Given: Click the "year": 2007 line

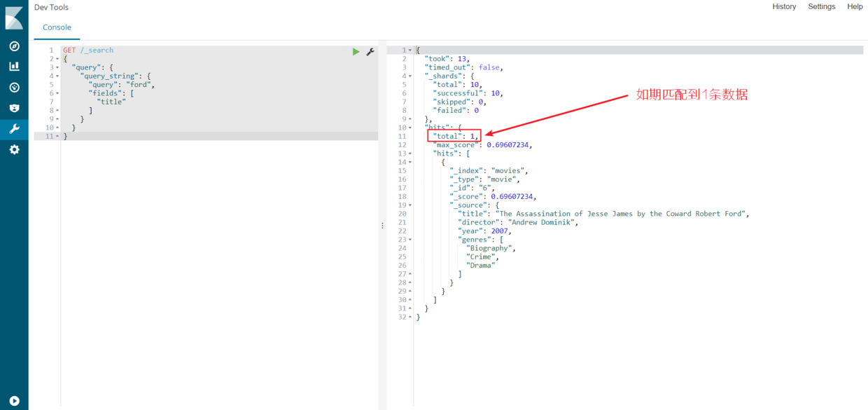Looking at the screenshot, I should pyautogui.click(x=485, y=231).
